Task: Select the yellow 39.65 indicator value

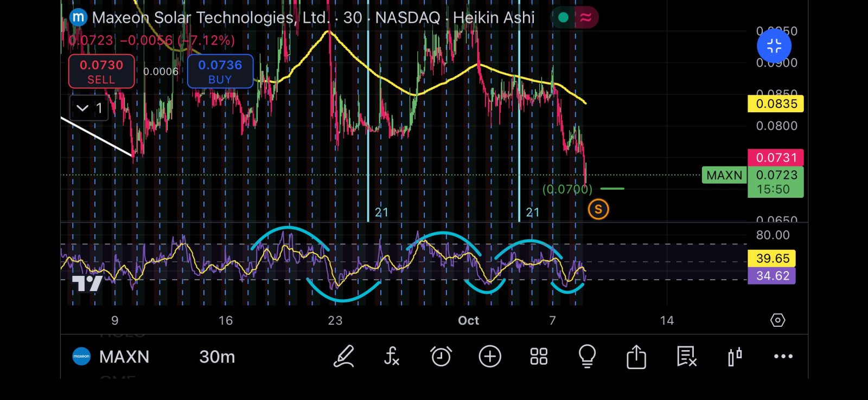Action: coord(771,258)
